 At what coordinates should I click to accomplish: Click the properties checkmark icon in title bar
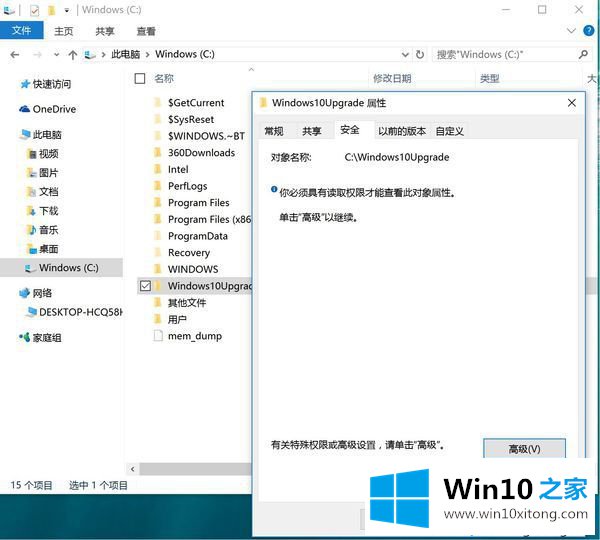point(34,10)
